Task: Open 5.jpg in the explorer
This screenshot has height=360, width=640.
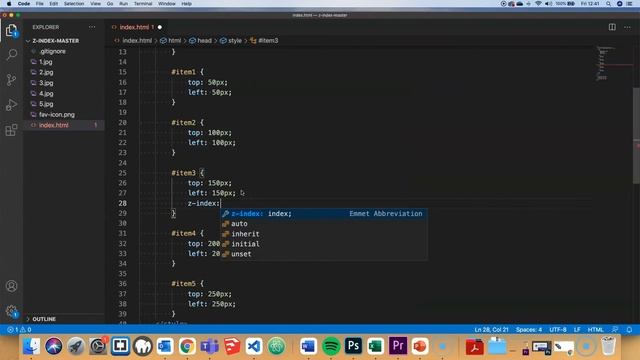Action: coord(46,104)
